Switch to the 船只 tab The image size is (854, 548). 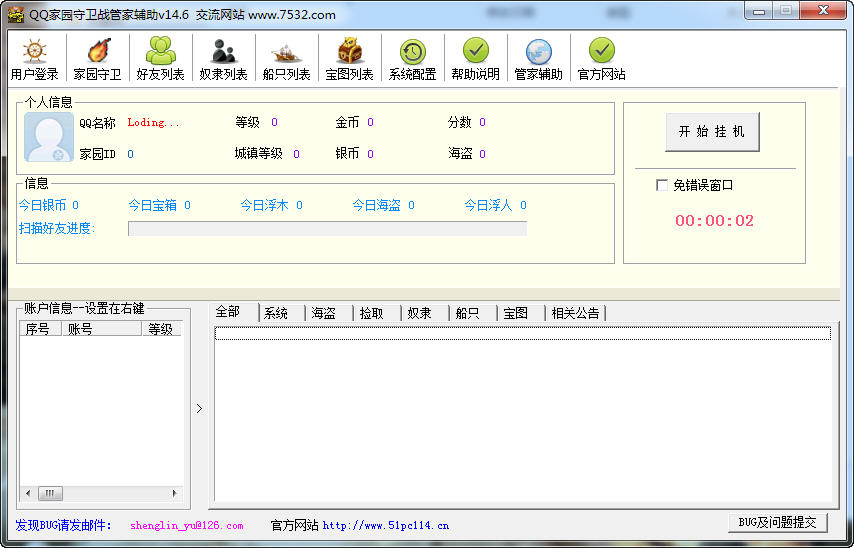tap(467, 313)
